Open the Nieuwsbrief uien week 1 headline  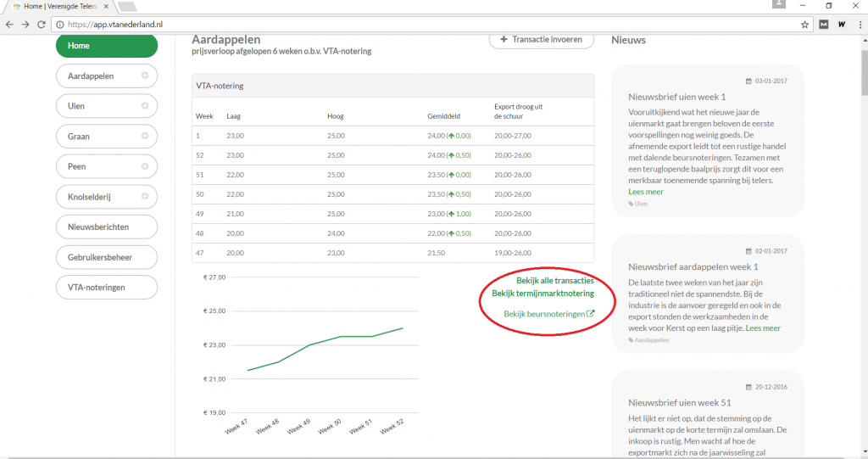tap(677, 97)
